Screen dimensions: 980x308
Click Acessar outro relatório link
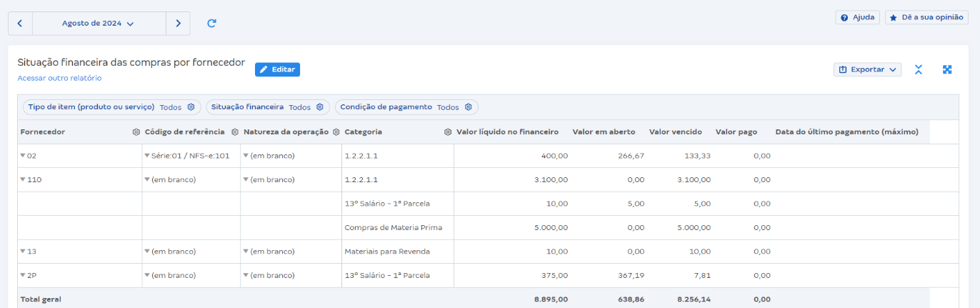(59, 78)
